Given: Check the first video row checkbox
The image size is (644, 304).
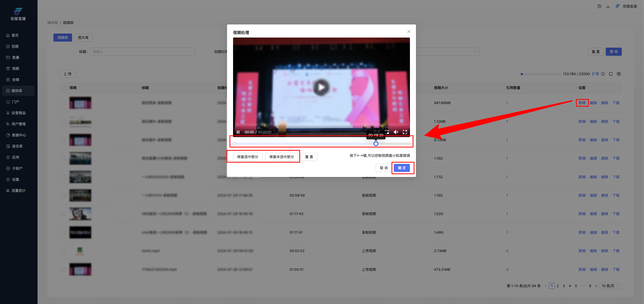Looking at the screenshot, I should click(x=63, y=103).
